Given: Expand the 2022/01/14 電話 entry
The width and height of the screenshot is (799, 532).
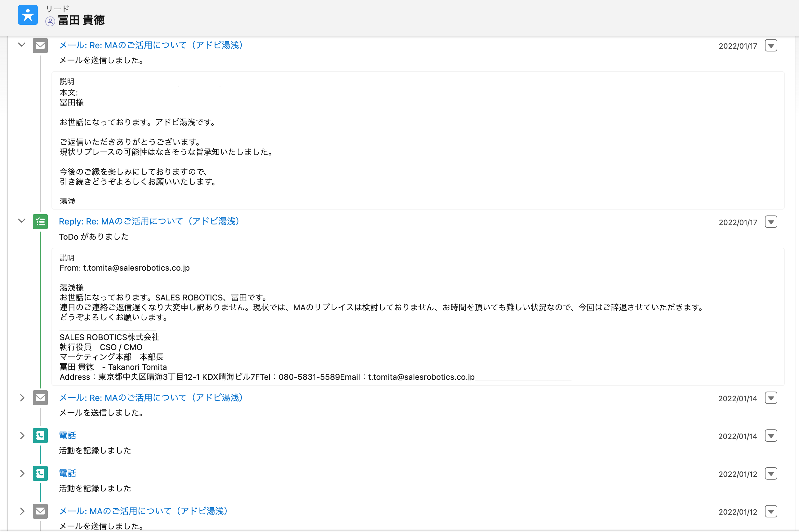Looking at the screenshot, I should pos(22,435).
